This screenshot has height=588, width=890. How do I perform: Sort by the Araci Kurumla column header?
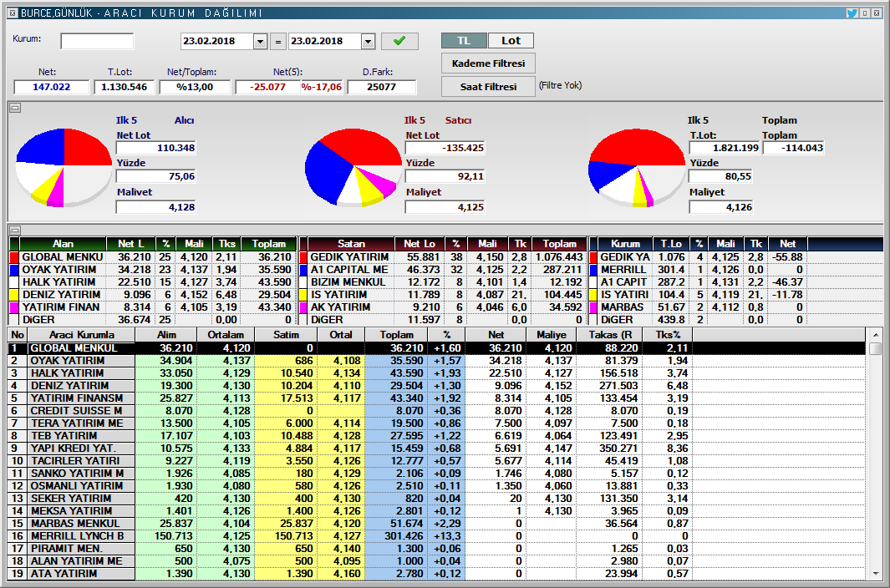(81, 335)
